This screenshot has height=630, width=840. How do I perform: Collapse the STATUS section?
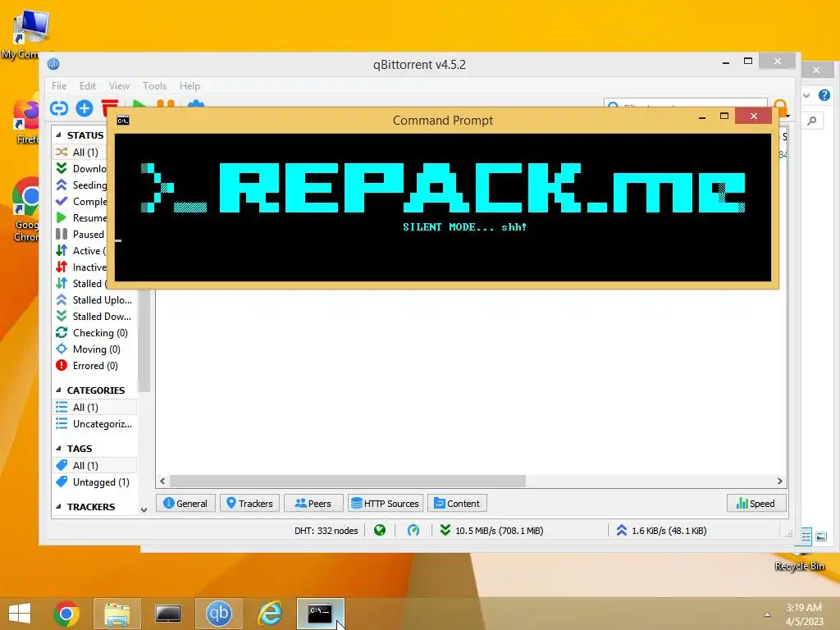click(58, 135)
